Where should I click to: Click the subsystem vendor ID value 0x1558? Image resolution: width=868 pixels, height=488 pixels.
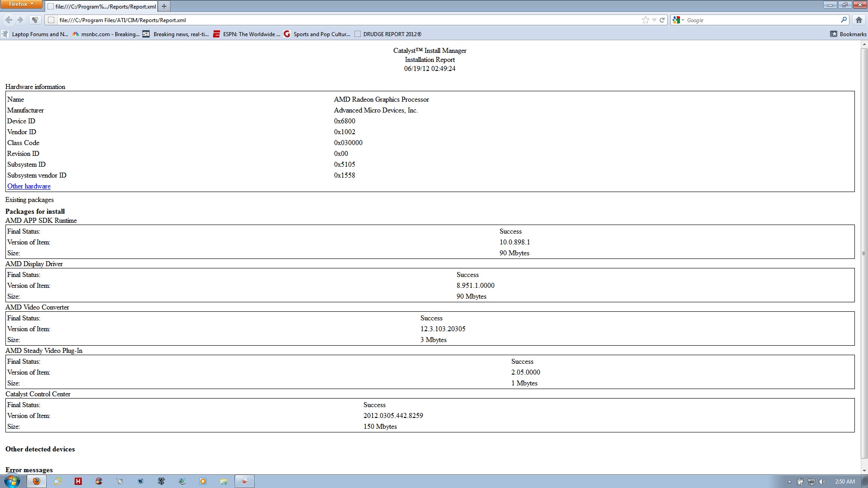344,175
